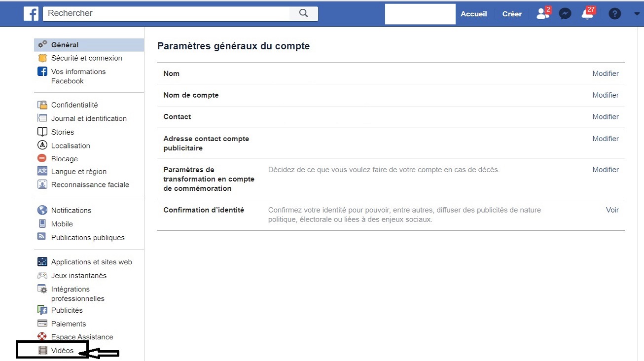Click the Confidentialité lock icon
The height and width of the screenshot is (361, 644).
(x=42, y=105)
